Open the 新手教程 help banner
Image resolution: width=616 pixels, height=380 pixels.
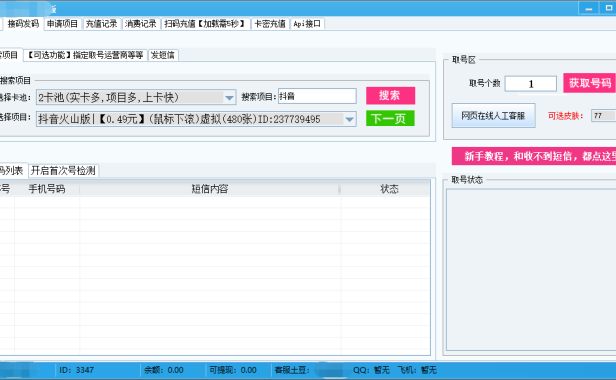(534, 156)
